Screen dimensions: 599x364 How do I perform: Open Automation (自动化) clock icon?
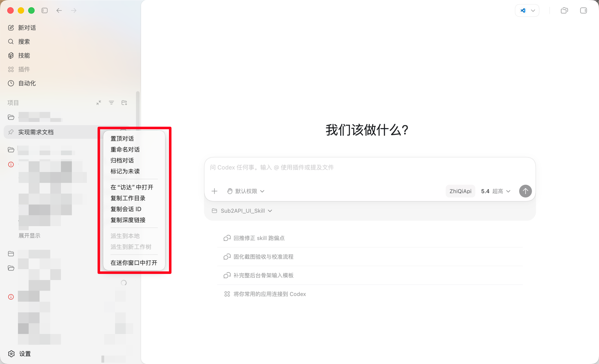click(11, 83)
